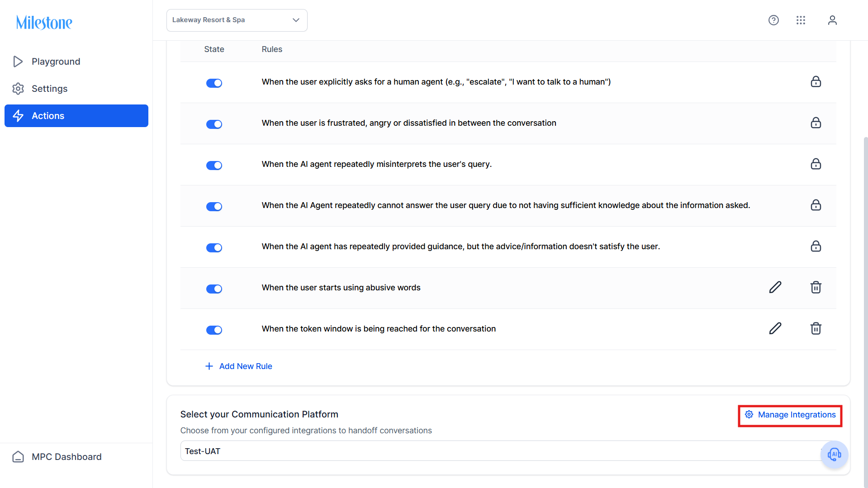Toggle the AI misinterprets query rule

[x=214, y=166]
